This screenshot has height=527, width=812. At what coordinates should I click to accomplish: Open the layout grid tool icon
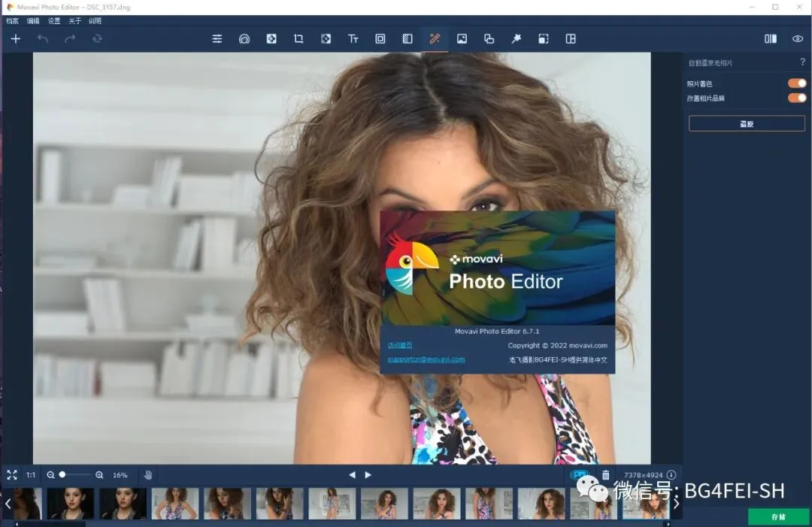tap(571, 39)
